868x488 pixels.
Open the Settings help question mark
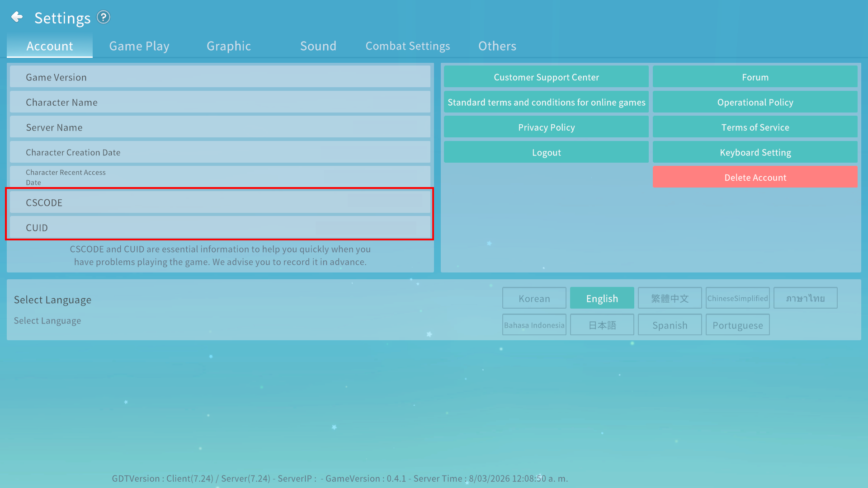pos(104,17)
